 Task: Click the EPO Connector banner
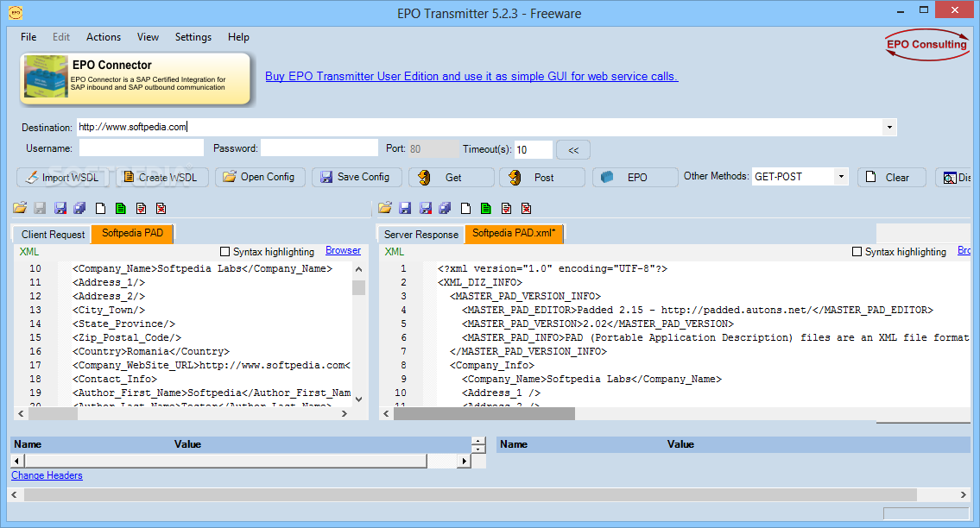click(135, 79)
